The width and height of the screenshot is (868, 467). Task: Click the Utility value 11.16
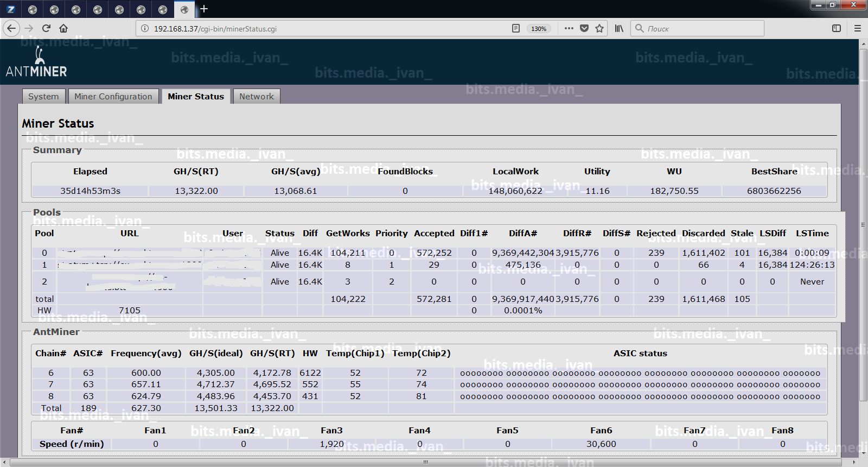pyautogui.click(x=597, y=191)
